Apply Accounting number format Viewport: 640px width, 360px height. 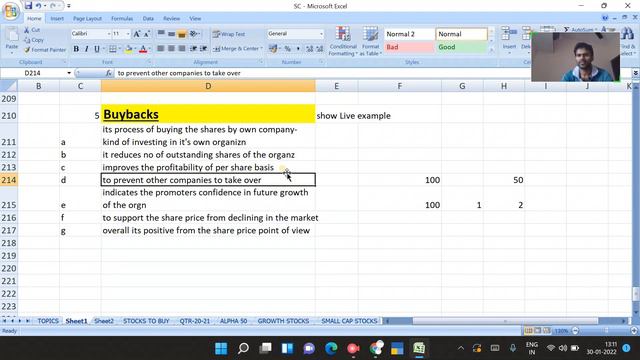[273, 49]
